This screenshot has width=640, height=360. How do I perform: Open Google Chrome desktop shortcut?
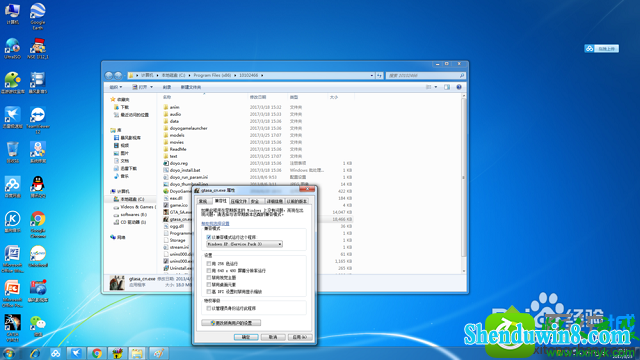(x=38, y=224)
